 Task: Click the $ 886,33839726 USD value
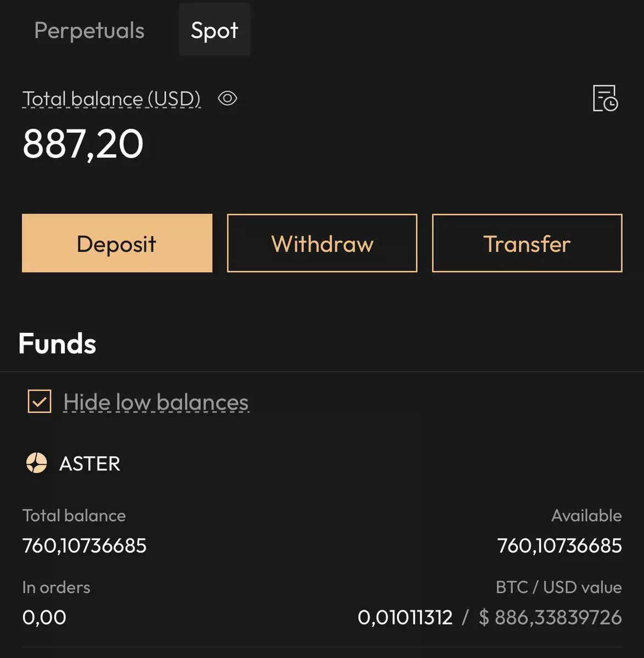[550, 617]
